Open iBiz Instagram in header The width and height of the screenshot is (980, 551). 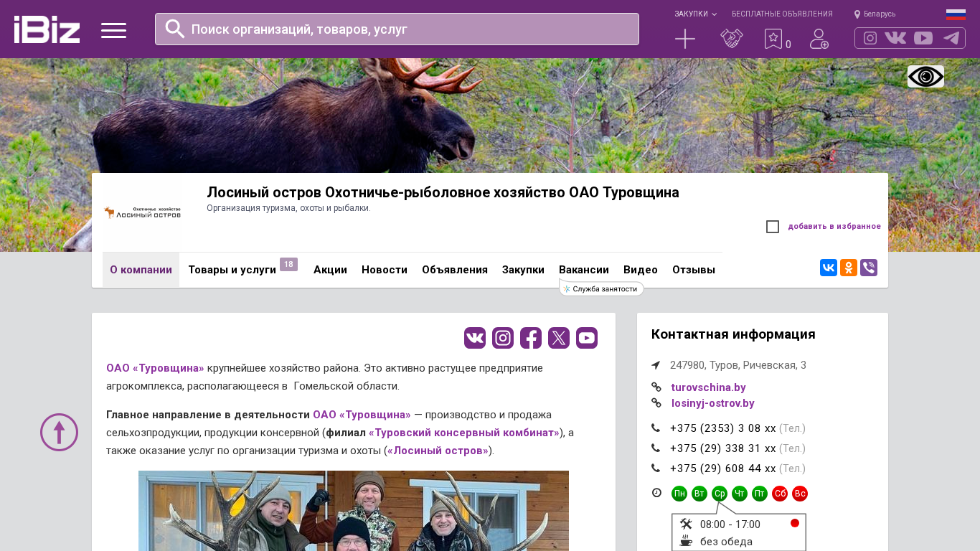click(x=870, y=38)
